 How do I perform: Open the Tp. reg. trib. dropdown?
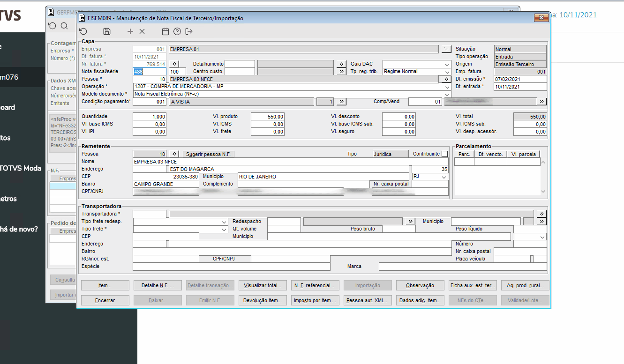pos(447,72)
